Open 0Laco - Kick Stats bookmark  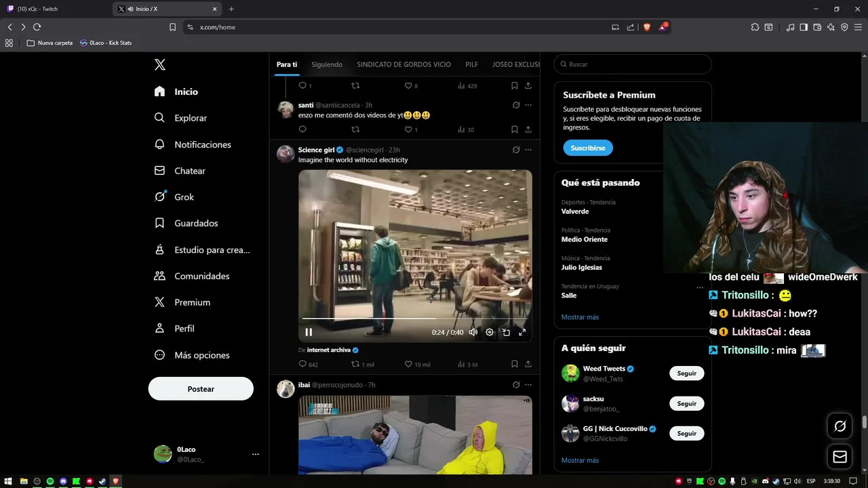coord(106,43)
